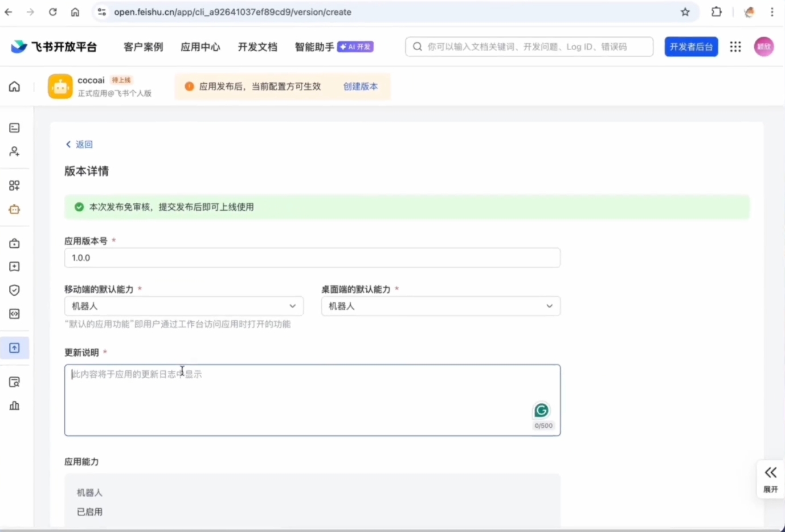This screenshot has height=532, width=785.
Task: Open the log search sidebar icon
Action: tap(14, 382)
